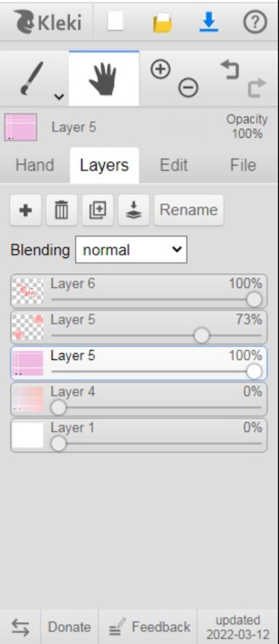Expand the Blending mode dropdown
This screenshot has width=279, height=644.
pos(131,250)
